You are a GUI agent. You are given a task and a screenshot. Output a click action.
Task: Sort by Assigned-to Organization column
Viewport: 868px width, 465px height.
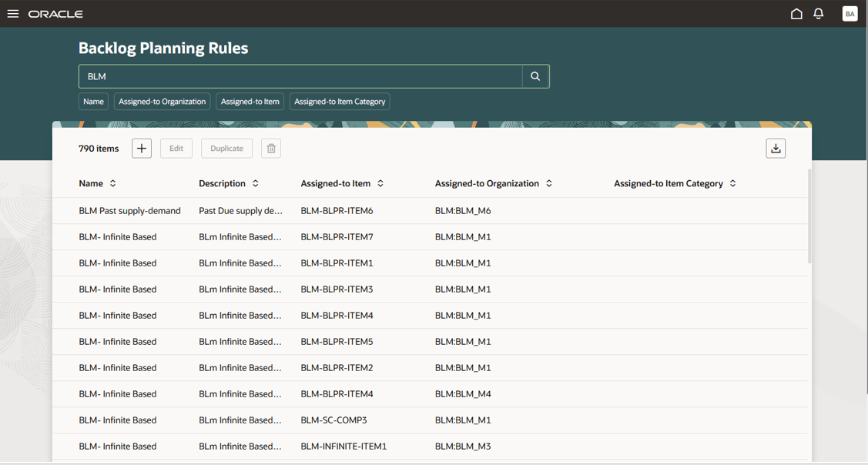tap(548, 183)
